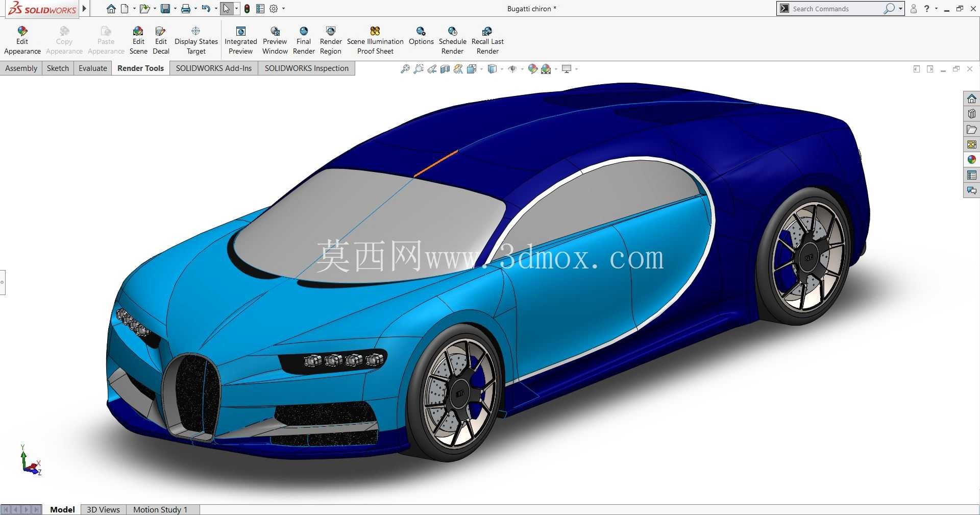
Task: Expand the Print dropdown arrow
Action: pos(195,9)
